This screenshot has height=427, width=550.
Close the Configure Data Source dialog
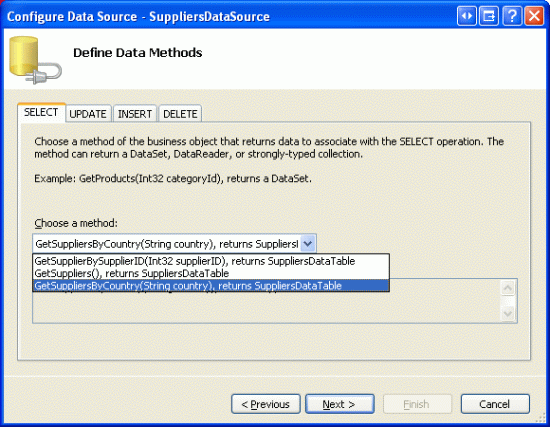pos(534,16)
